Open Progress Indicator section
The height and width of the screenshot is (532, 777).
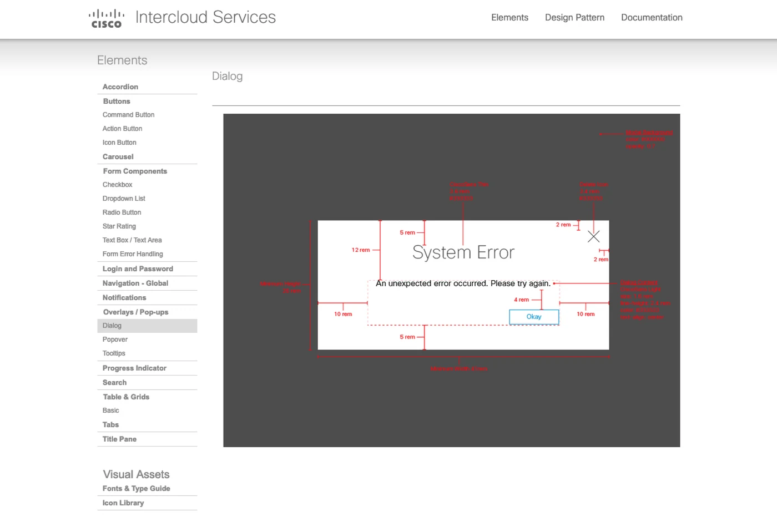tap(134, 368)
